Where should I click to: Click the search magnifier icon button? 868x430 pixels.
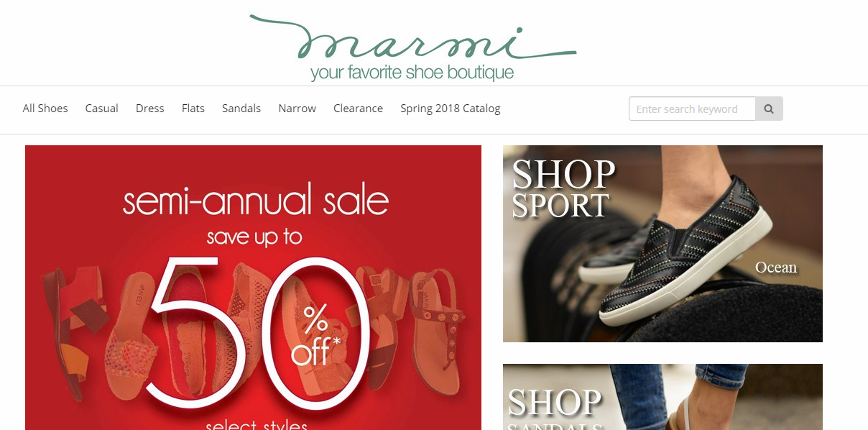769,109
